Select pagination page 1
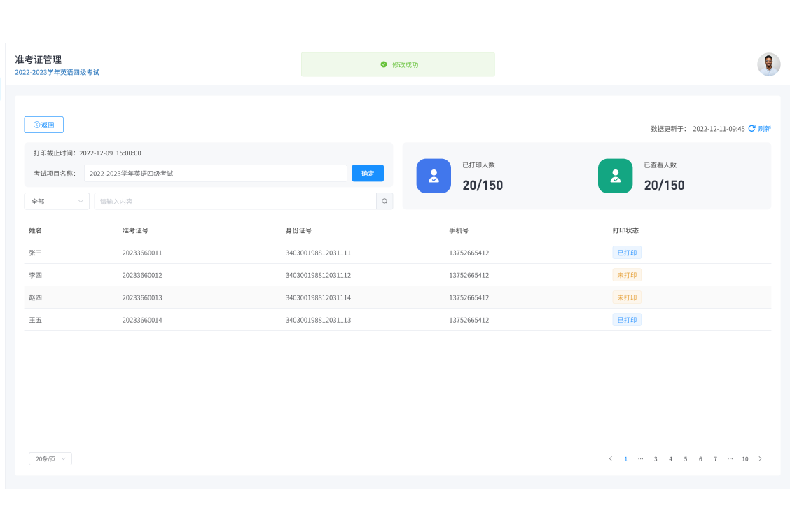790x532 pixels. (625, 459)
